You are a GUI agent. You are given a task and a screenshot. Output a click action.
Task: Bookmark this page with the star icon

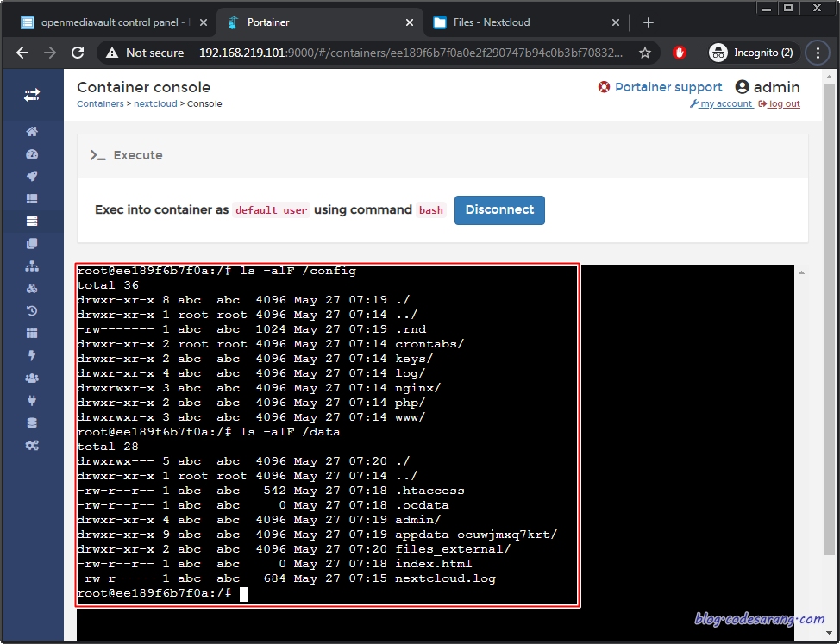click(645, 53)
